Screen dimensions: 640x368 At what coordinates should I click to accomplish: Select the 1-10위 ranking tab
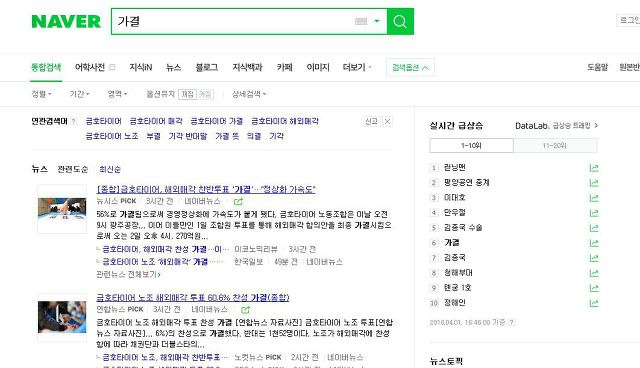tap(471, 145)
